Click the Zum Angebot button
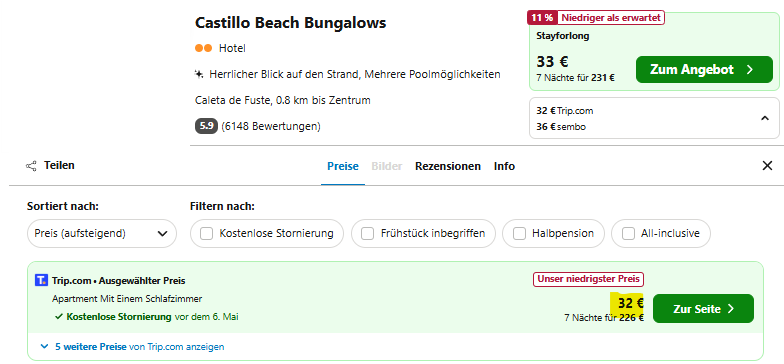 pyautogui.click(x=704, y=70)
